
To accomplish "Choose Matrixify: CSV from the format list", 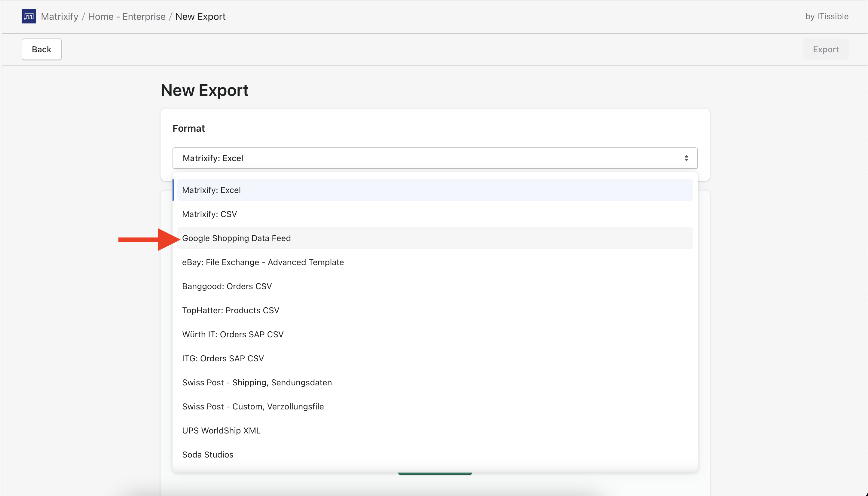I will coord(209,214).
